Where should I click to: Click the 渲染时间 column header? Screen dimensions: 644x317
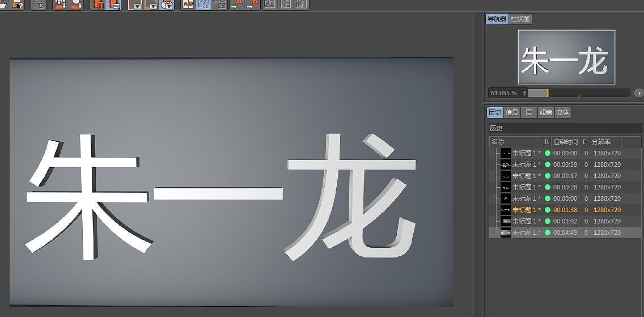tap(566, 142)
